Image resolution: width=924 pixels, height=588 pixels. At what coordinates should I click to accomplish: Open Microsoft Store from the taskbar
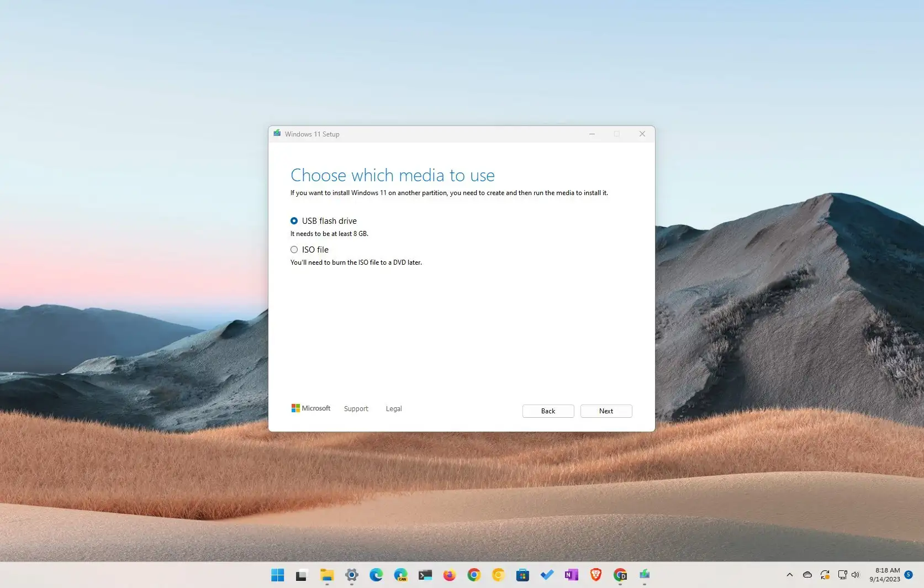click(x=522, y=575)
